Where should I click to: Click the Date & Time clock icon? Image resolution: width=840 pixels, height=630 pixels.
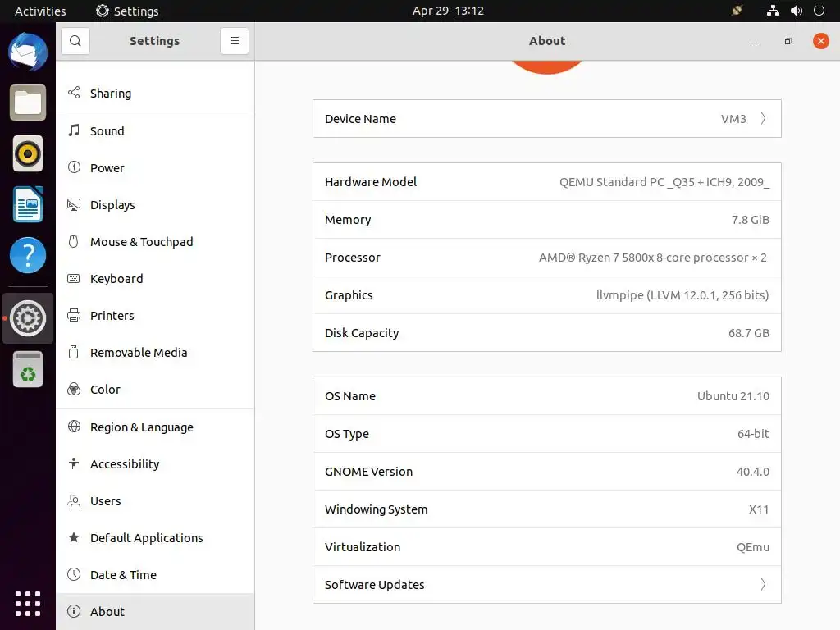point(74,574)
